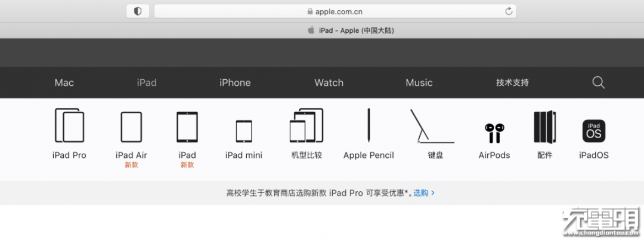Screen dimensions: 644x240
Task: Click the apple.com.cn address field
Action: tap(335, 11)
